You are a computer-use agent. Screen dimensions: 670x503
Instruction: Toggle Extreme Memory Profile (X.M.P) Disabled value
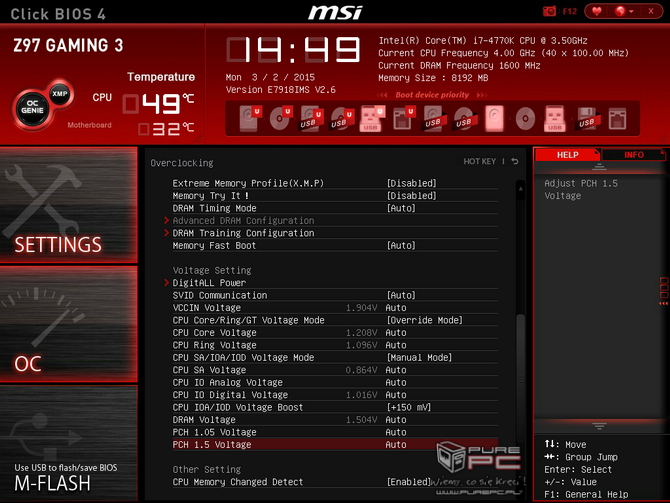click(x=411, y=183)
